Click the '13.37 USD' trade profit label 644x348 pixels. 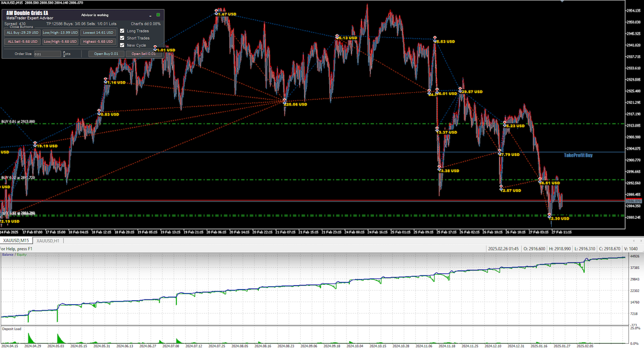pyautogui.click(x=447, y=132)
